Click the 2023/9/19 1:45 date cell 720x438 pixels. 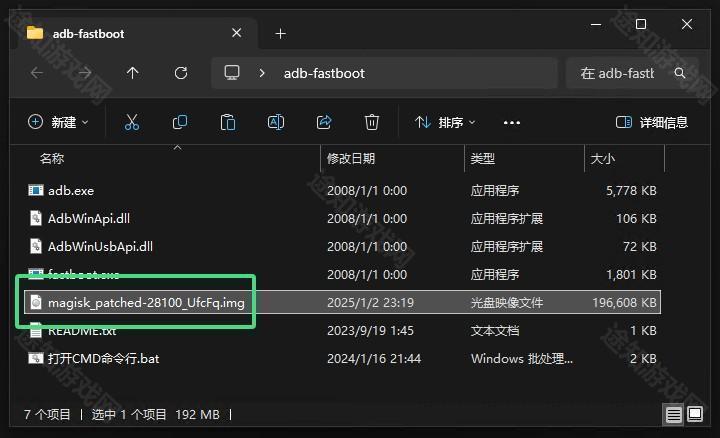tap(370, 331)
